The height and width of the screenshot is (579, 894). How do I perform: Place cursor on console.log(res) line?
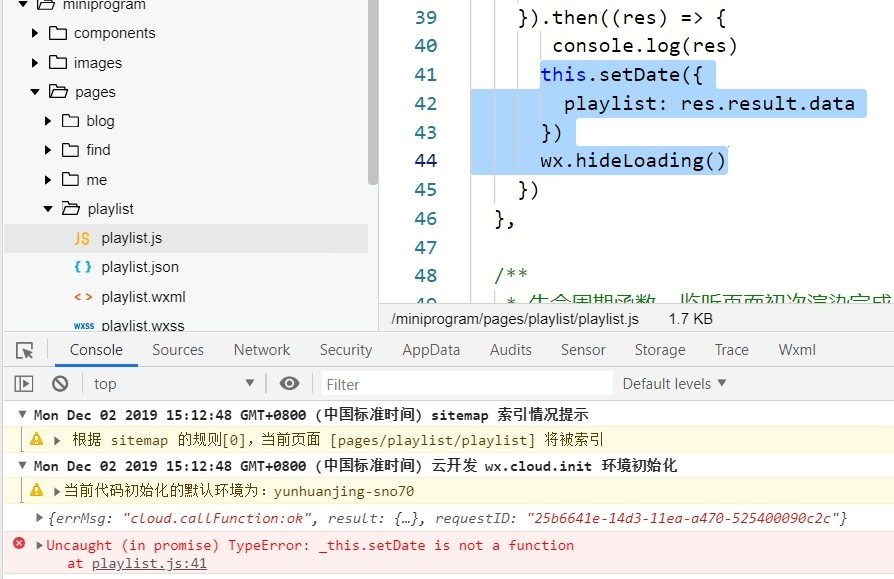coord(645,46)
